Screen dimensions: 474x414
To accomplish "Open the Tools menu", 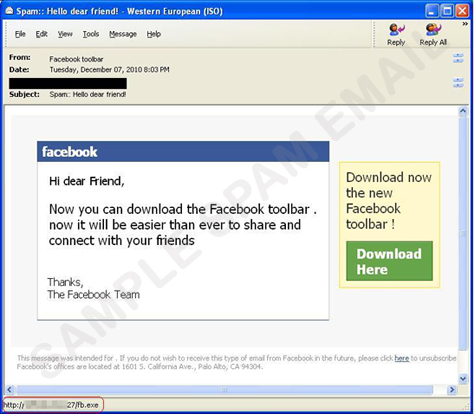I will [91, 34].
